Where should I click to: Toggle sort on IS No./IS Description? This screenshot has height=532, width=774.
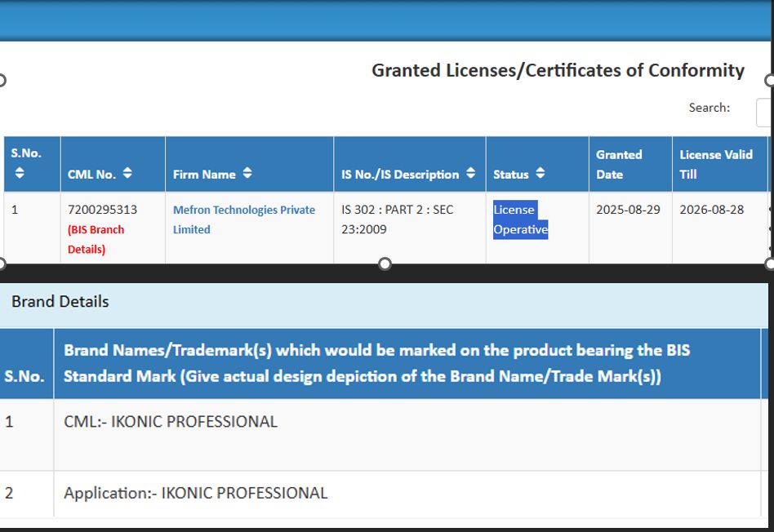pos(470,174)
